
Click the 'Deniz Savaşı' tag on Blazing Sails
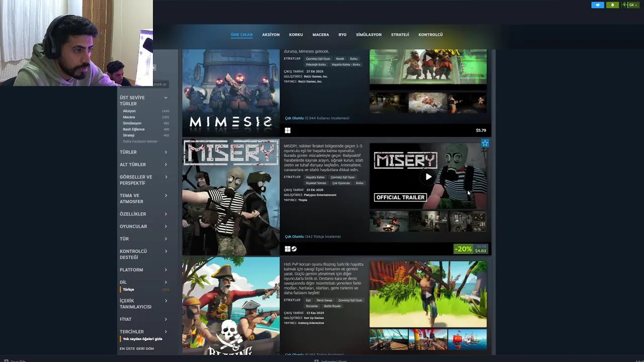[x=325, y=300]
